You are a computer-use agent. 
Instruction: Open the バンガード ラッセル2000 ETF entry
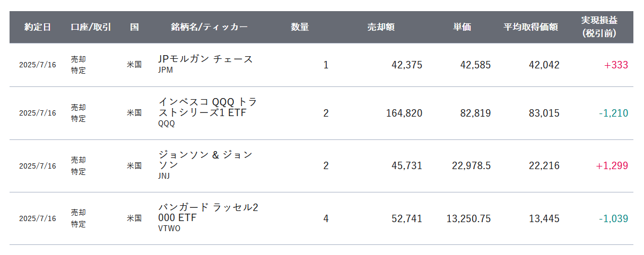[208, 212]
